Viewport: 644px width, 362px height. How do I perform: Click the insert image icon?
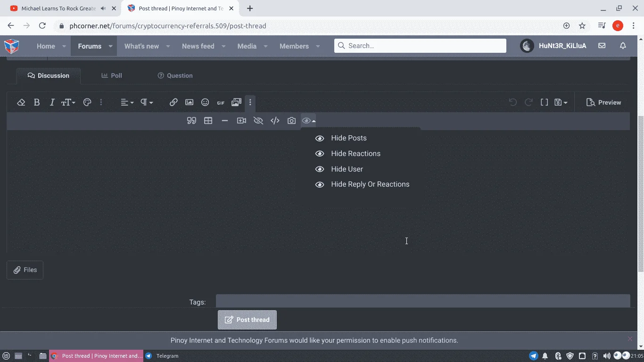[189, 102]
